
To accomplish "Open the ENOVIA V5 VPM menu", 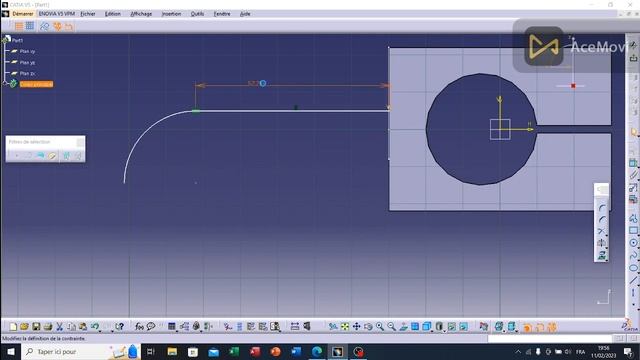I will click(x=57, y=14).
